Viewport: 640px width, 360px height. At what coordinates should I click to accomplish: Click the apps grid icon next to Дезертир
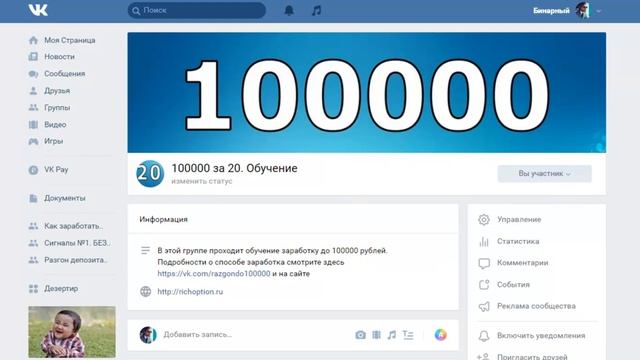click(33, 289)
